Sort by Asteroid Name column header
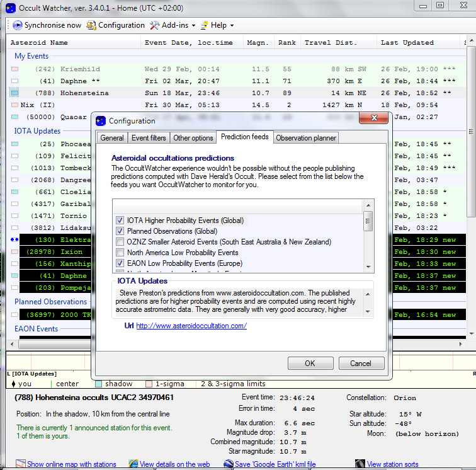The image size is (476, 470). (74, 43)
